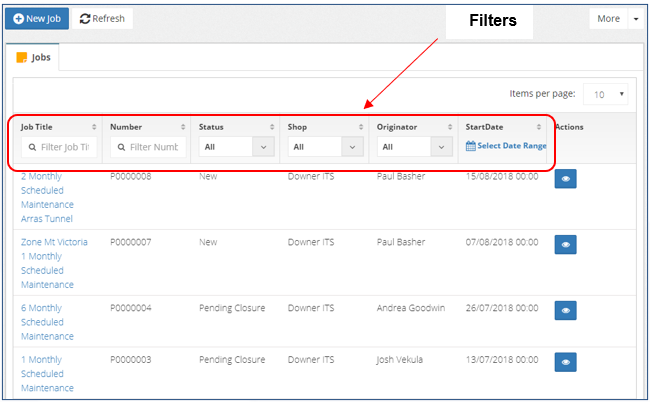This screenshot has height=402, width=650.
Task: View job P0000007 with eye button
Action: (565, 245)
